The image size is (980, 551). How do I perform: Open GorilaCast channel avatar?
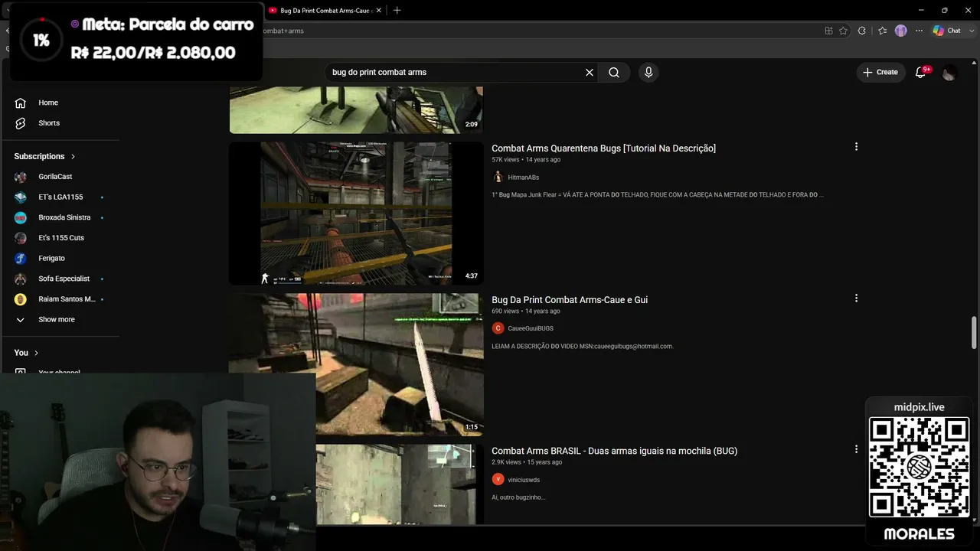(x=21, y=177)
